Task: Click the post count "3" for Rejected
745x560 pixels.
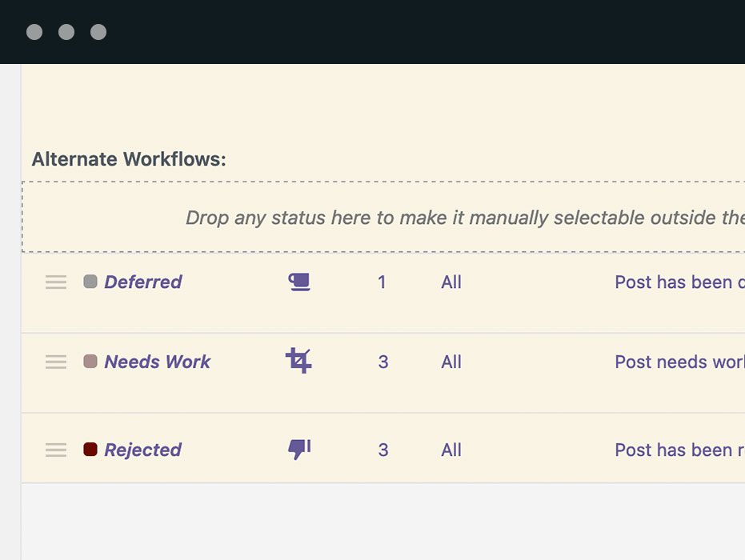Action: pos(383,450)
